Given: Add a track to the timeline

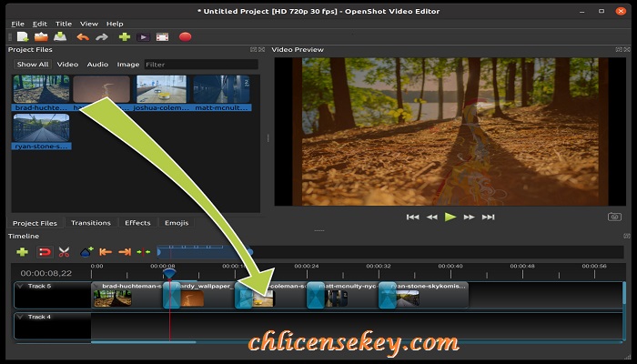Looking at the screenshot, I should (x=23, y=252).
